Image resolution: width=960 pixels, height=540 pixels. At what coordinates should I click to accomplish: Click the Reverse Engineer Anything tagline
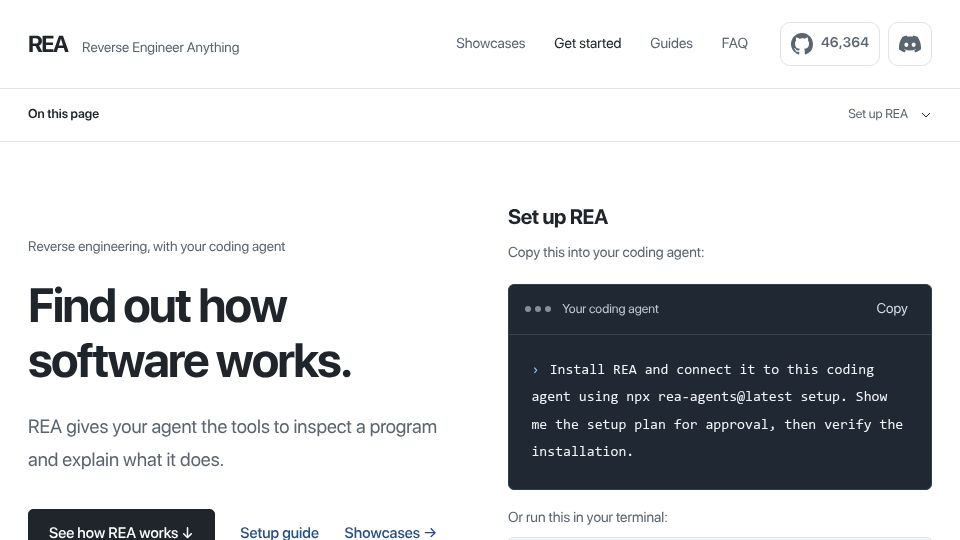coord(160,47)
